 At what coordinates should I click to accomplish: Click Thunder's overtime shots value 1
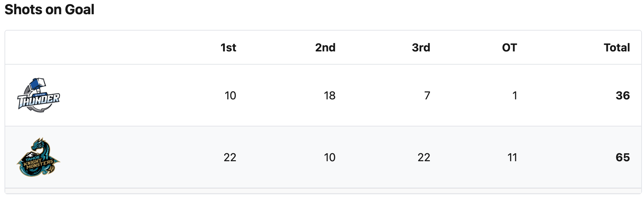515,96
